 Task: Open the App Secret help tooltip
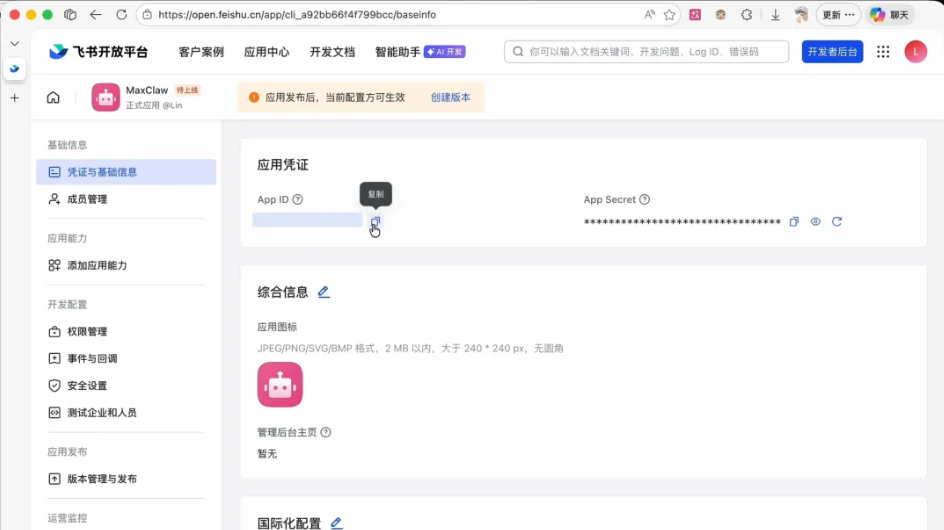point(644,199)
